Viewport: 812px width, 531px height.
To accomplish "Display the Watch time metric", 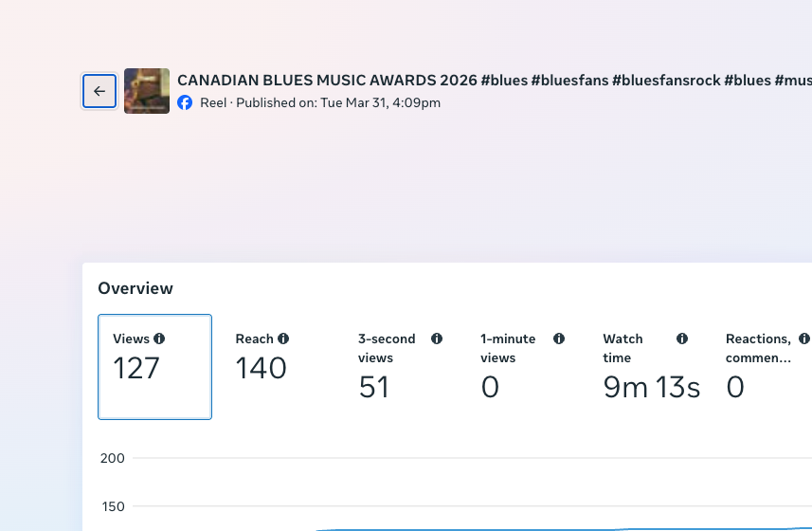I will pos(644,367).
